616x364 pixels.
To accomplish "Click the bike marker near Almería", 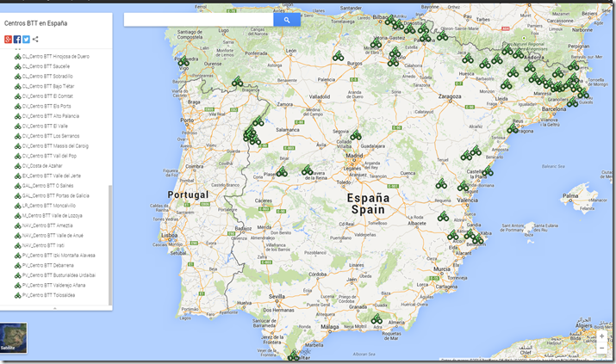I will pyautogui.click(x=376, y=318).
